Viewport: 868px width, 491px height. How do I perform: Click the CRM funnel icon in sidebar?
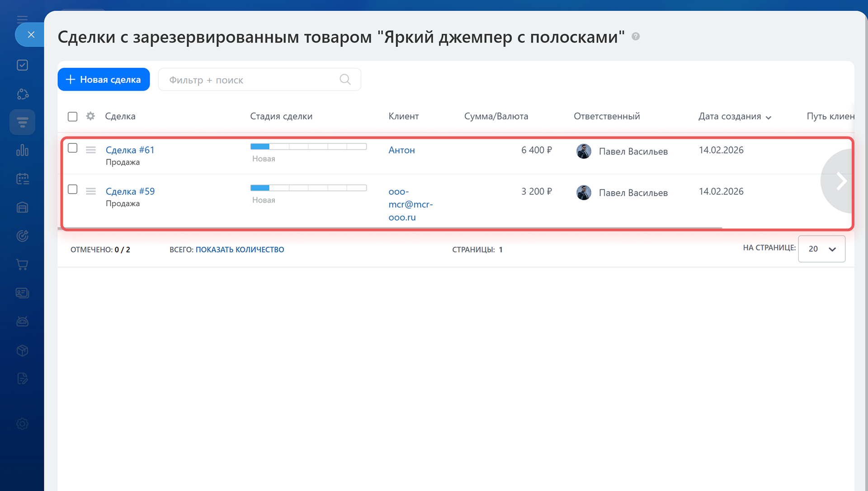pyautogui.click(x=22, y=122)
